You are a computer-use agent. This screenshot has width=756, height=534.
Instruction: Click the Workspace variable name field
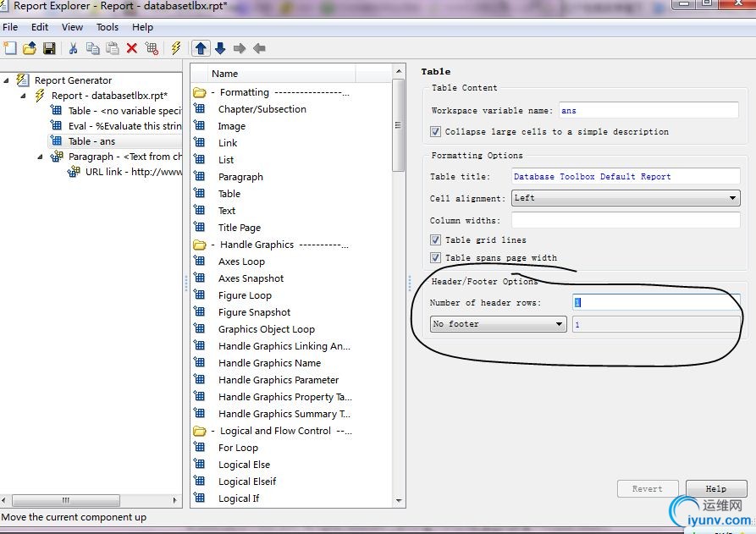coord(648,110)
